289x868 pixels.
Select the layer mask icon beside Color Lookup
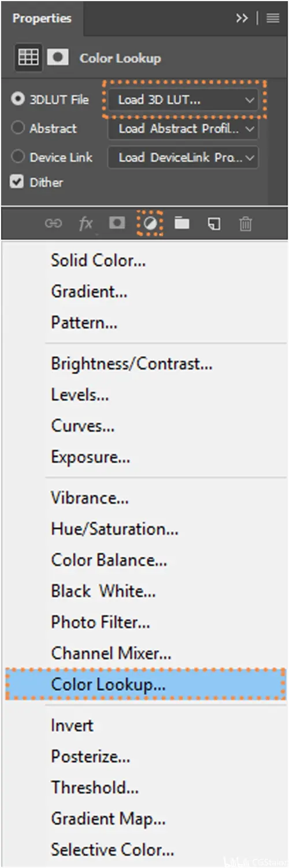click(58, 57)
